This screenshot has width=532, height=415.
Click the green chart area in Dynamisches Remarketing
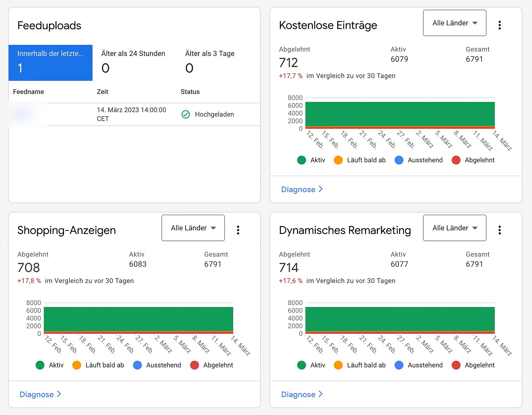400,319
